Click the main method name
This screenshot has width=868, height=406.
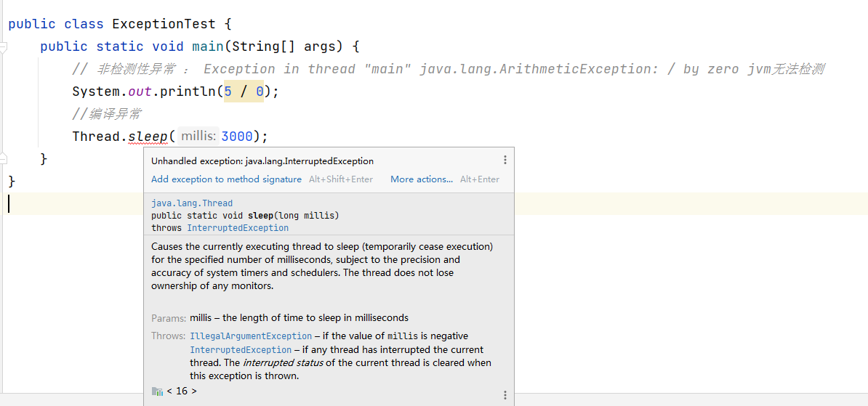(x=207, y=46)
